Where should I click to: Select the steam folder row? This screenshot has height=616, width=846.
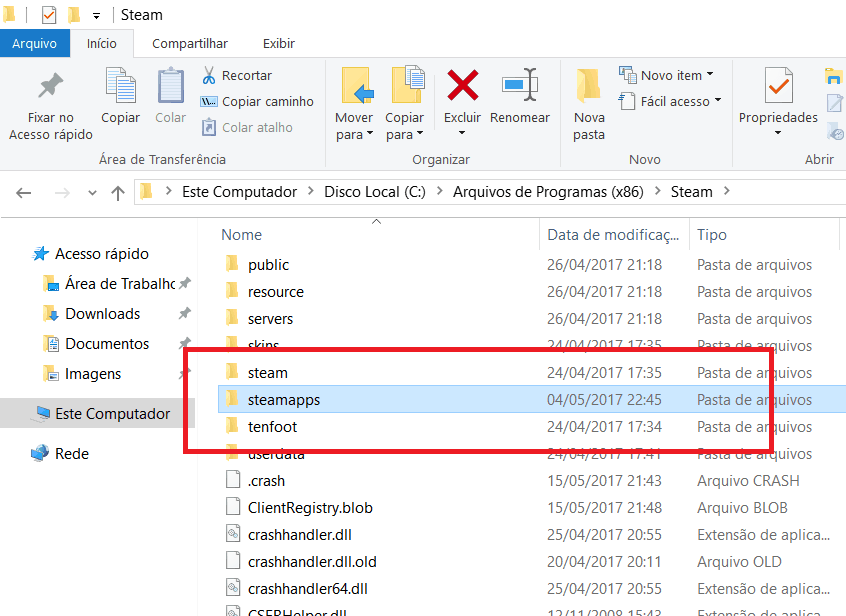[x=531, y=373]
